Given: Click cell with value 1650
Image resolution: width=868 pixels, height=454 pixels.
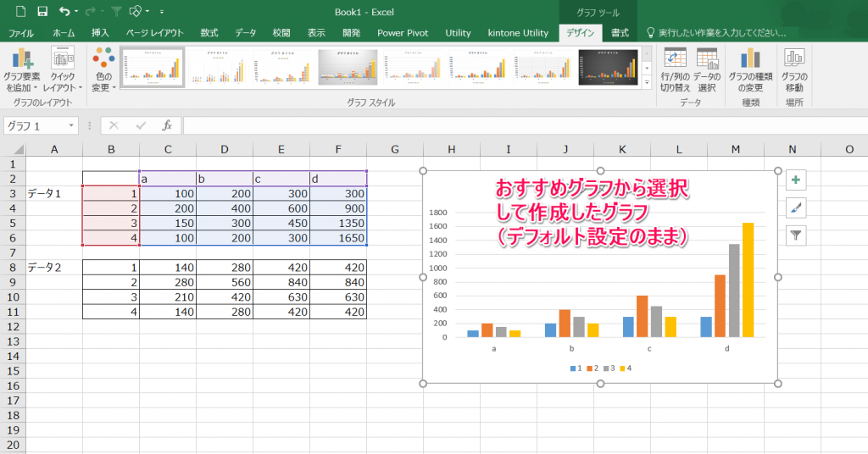Looking at the screenshot, I should pyautogui.click(x=338, y=238).
